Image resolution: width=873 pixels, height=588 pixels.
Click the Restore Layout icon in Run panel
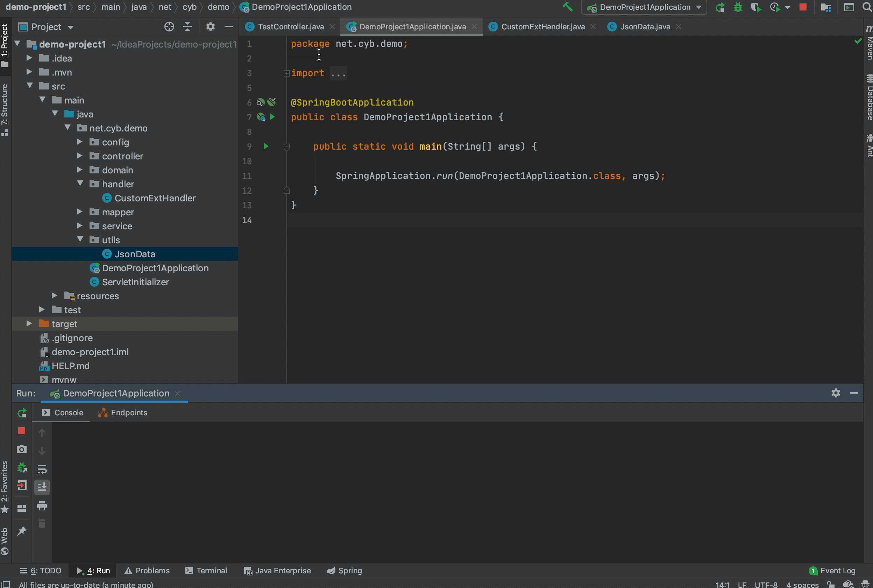[22, 508]
